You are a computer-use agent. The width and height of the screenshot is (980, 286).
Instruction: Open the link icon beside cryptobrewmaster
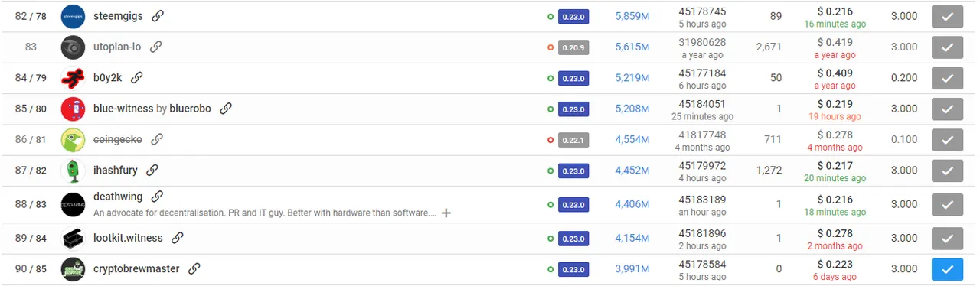click(x=194, y=268)
